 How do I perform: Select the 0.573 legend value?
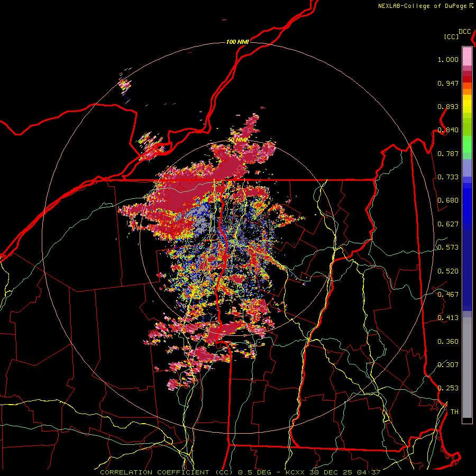(448, 248)
